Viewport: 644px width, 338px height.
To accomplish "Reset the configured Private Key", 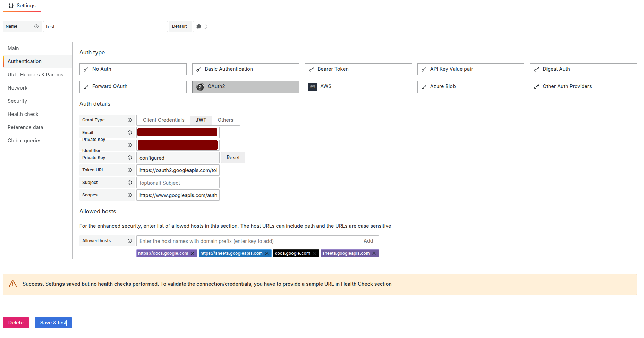I will tap(233, 157).
